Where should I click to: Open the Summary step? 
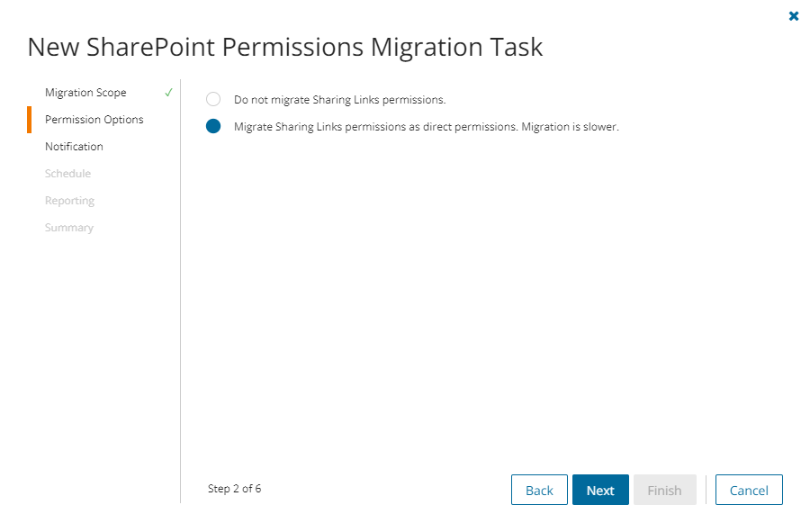69,228
